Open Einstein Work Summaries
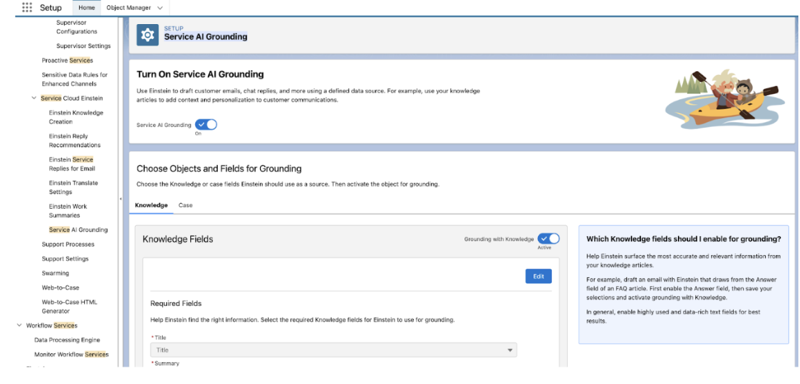Viewport: 800px width, 384px height. click(x=68, y=211)
